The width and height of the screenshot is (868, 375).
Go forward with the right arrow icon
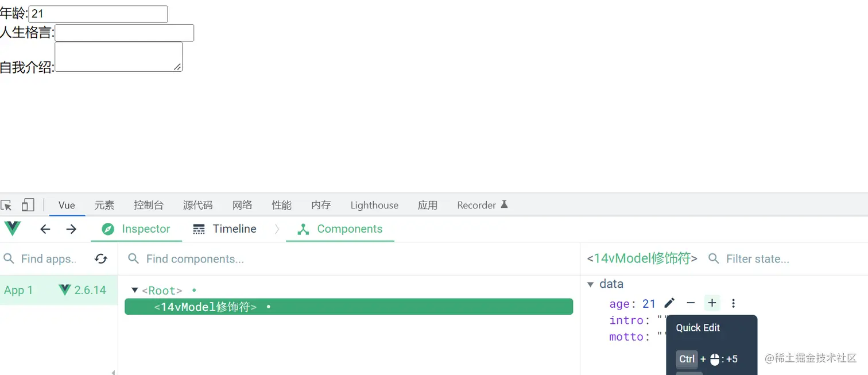(71, 229)
